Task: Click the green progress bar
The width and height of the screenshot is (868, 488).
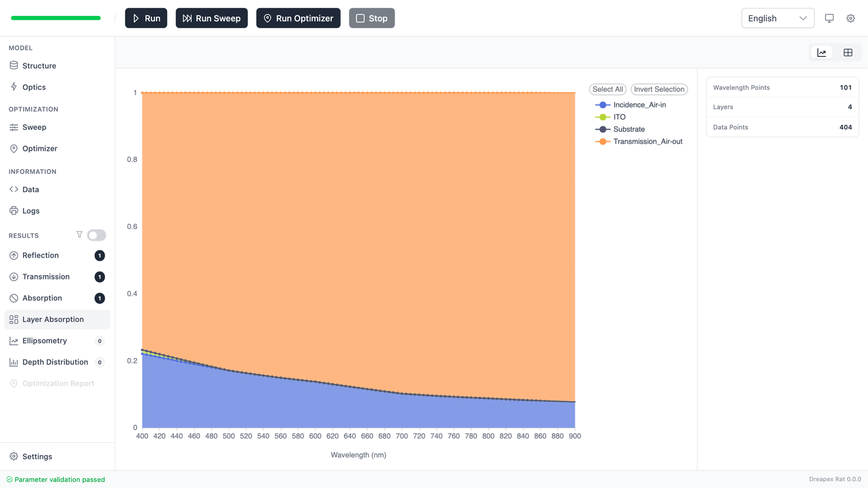Action: point(56,18)
